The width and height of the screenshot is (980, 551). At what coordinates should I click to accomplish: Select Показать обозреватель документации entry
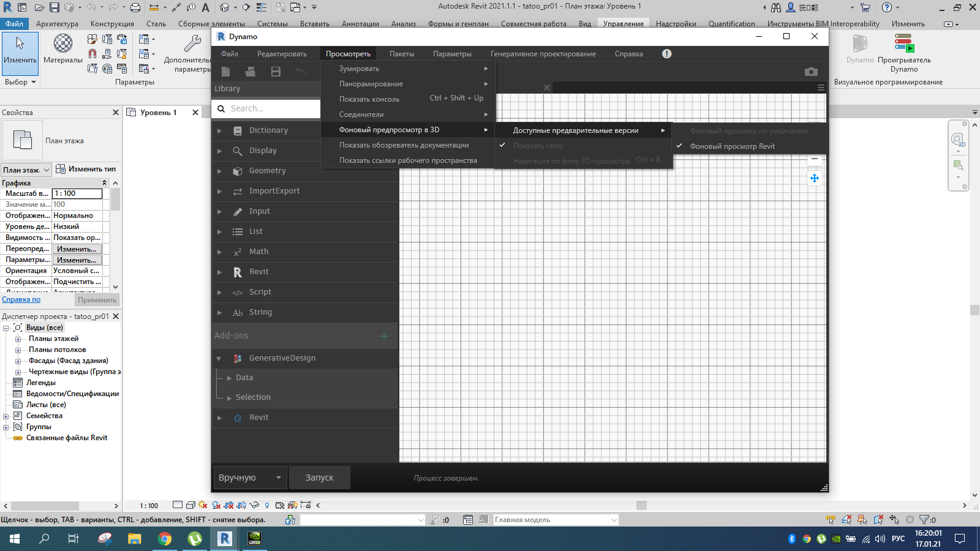(x=408, y=145)
